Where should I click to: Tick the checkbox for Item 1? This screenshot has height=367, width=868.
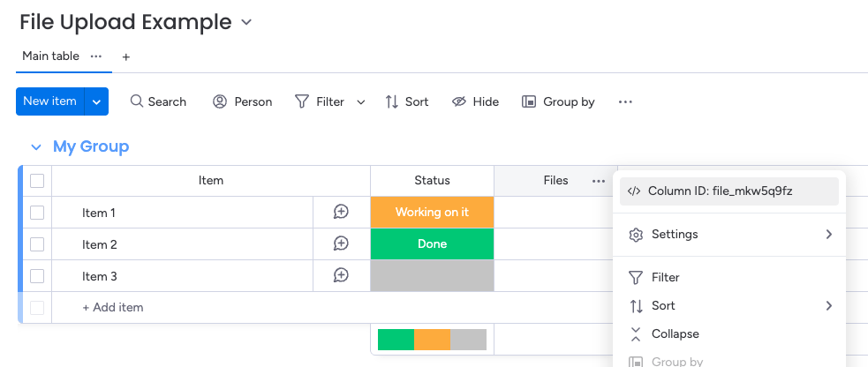click(37, 213)
